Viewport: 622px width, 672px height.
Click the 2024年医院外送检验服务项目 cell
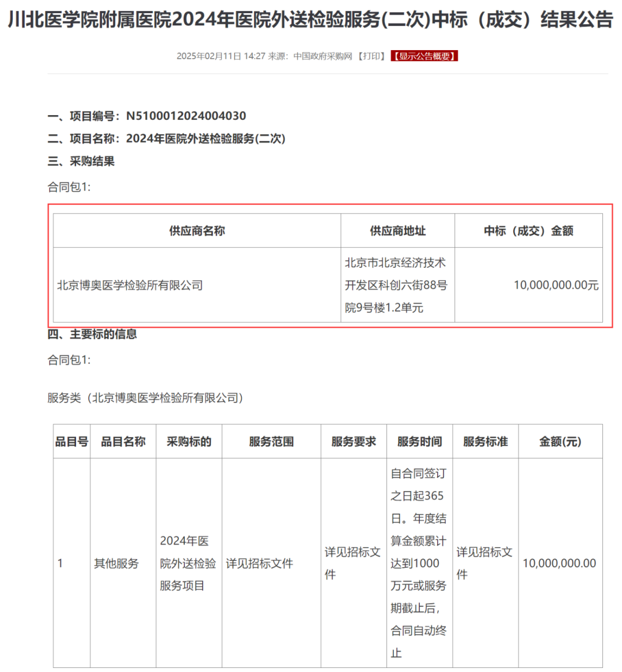point(188,564)
